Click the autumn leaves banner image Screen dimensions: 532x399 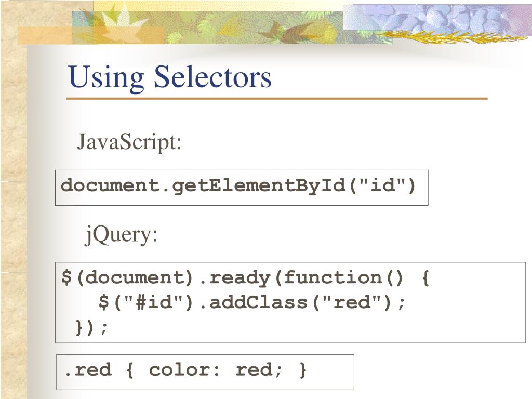pyautogui.click(x=207, y=27)
